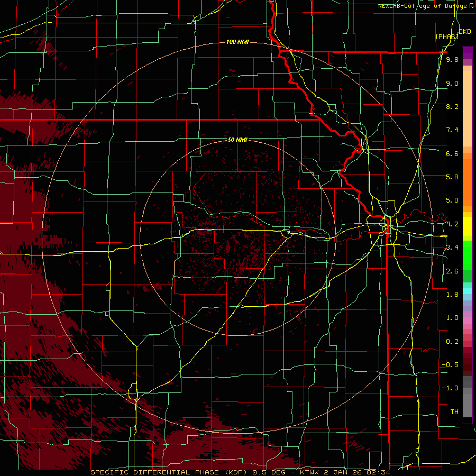Click the TH threshold label on the legend
This screenshot has height=476, width=476.
pyautogui.click(x=454, y=412)
